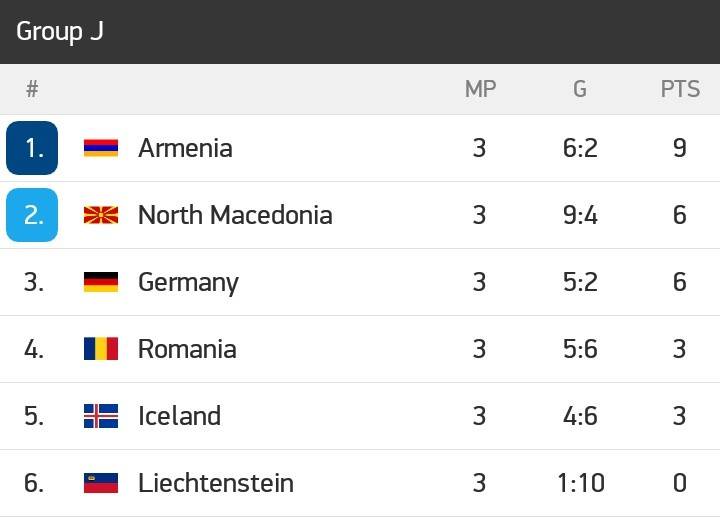Open the Iceland team page

point(180,416)
